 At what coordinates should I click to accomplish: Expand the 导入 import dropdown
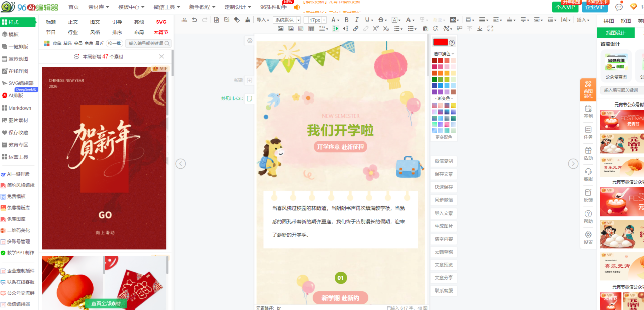coord(263,20)
